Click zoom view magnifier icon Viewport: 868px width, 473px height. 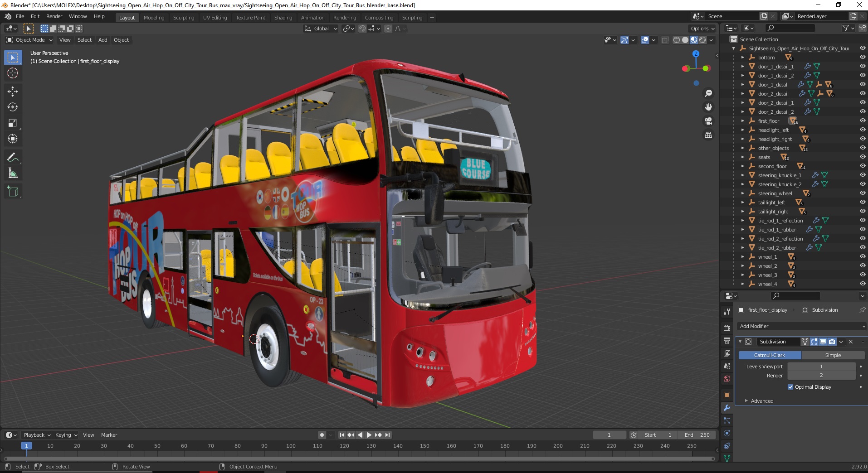tap(708, 93)
